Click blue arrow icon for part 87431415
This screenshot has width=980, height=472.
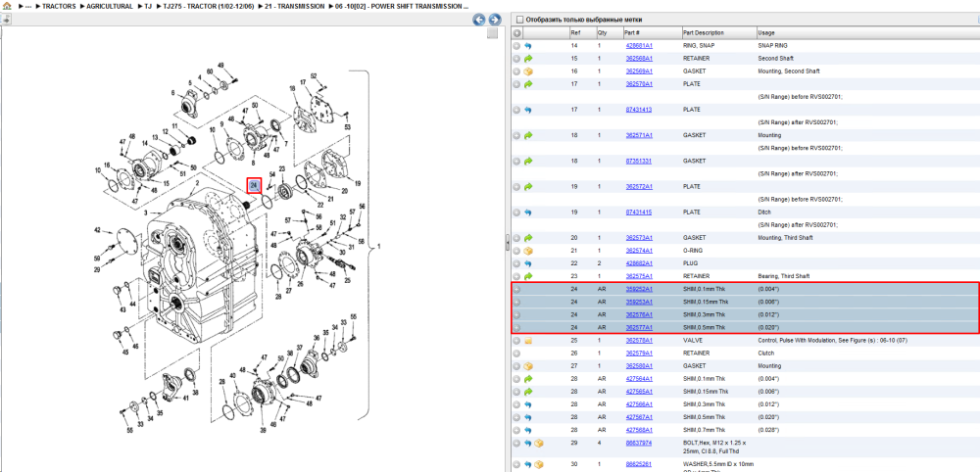pos(527,212)
